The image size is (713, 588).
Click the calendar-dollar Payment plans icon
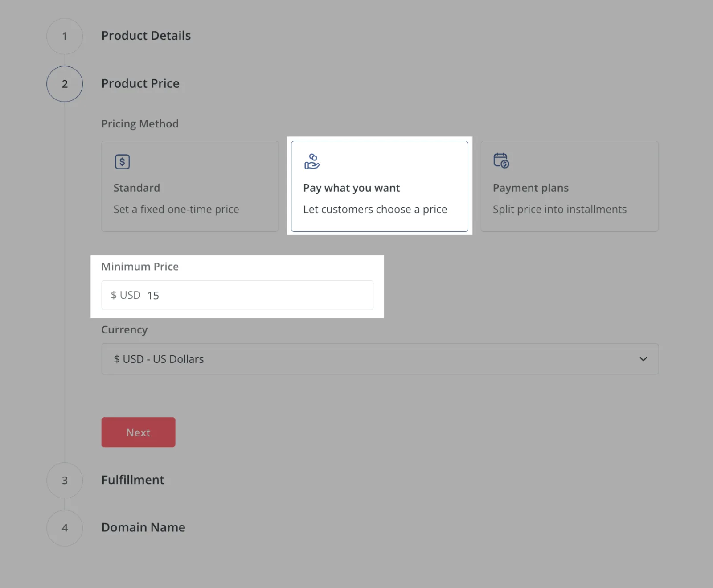click(501, 160)
